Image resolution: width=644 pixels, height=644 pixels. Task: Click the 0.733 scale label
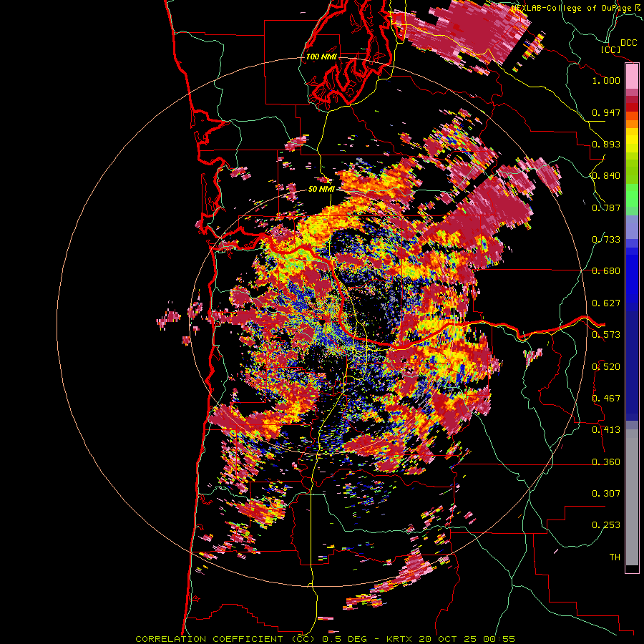[x=606, y=240]
